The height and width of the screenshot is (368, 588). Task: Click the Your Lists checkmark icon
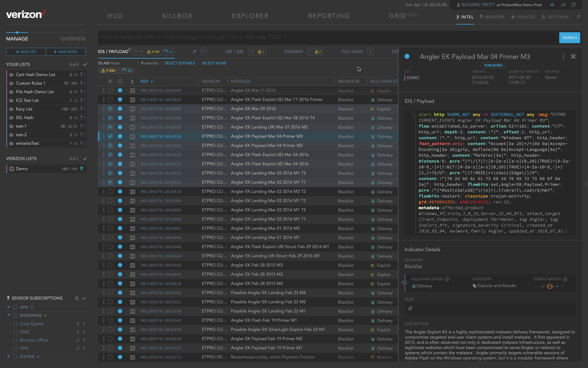coord(85,65)
